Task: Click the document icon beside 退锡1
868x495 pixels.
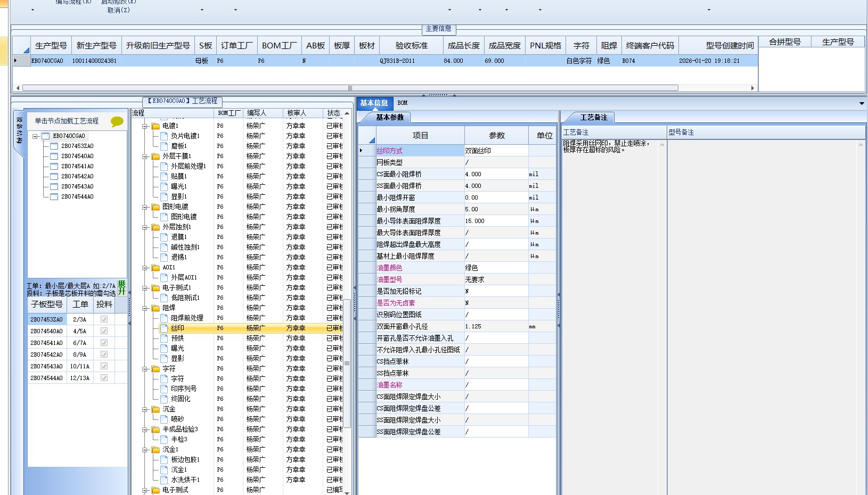Action: 165,258
